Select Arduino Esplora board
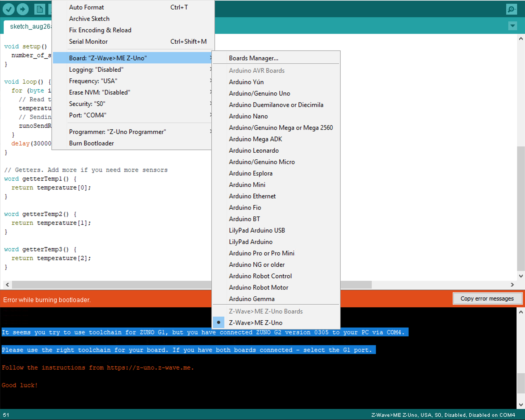 276,173
